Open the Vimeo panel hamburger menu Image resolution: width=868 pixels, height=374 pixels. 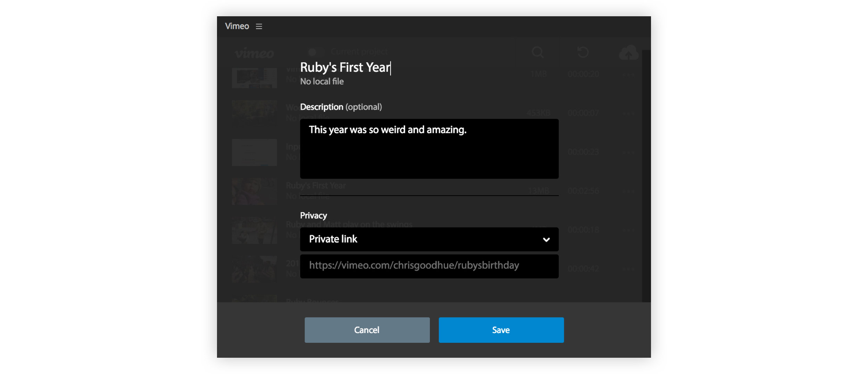[259, 26]
